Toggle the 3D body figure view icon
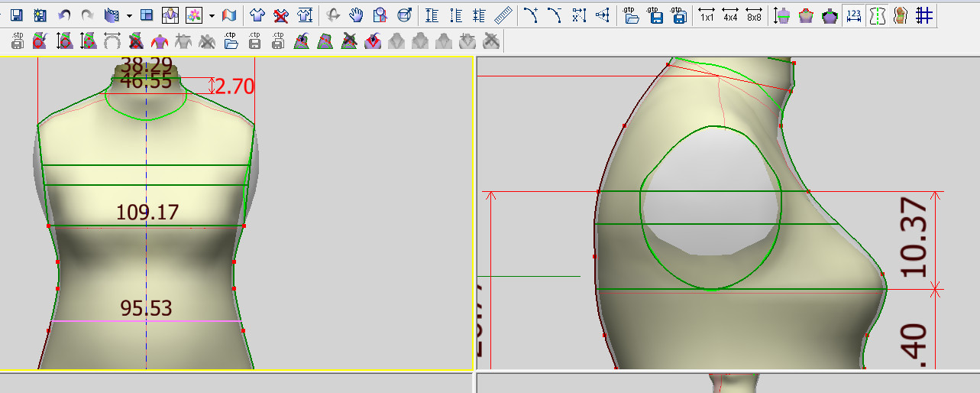Image resolution: width=980 pixels, height=393 pixels. (901, 15)
